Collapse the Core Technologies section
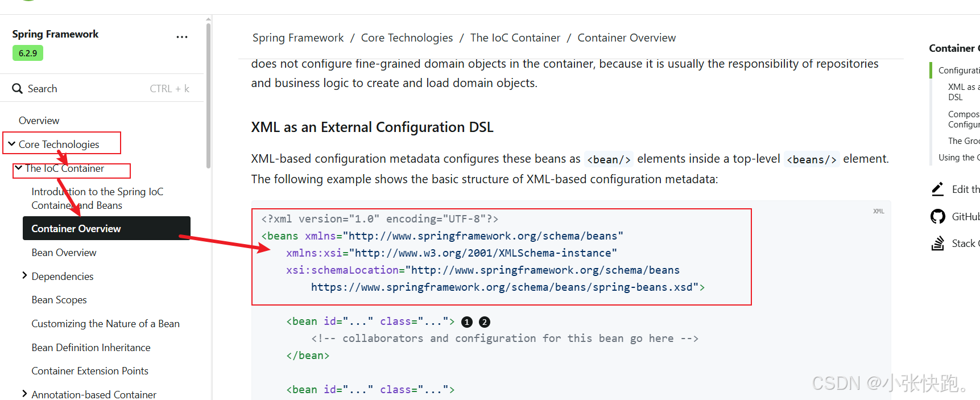Screen dimensions: 980x400 pos(11,144)
